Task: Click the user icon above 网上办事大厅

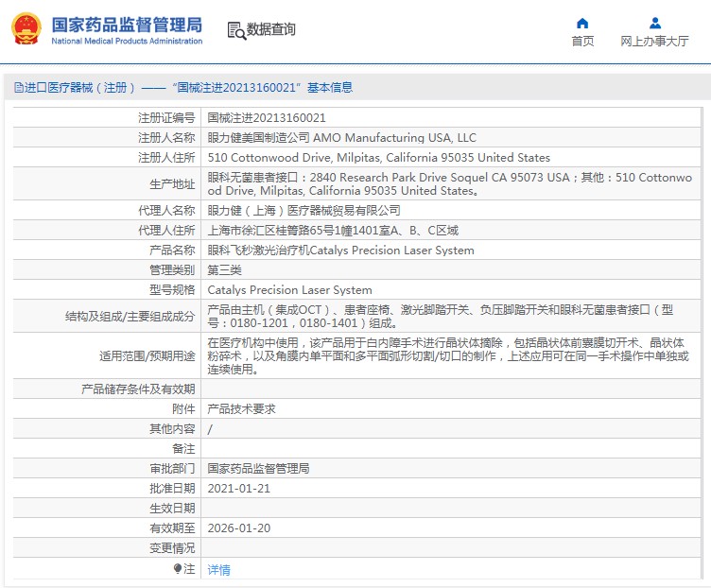Action: click(x=655, y=23)
